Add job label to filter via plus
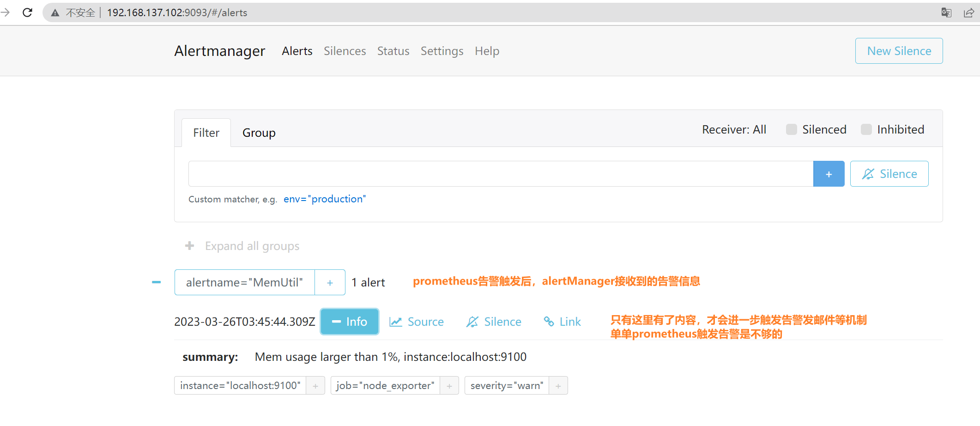This screenshot has width=980, height=426. [x=449, y=385]
